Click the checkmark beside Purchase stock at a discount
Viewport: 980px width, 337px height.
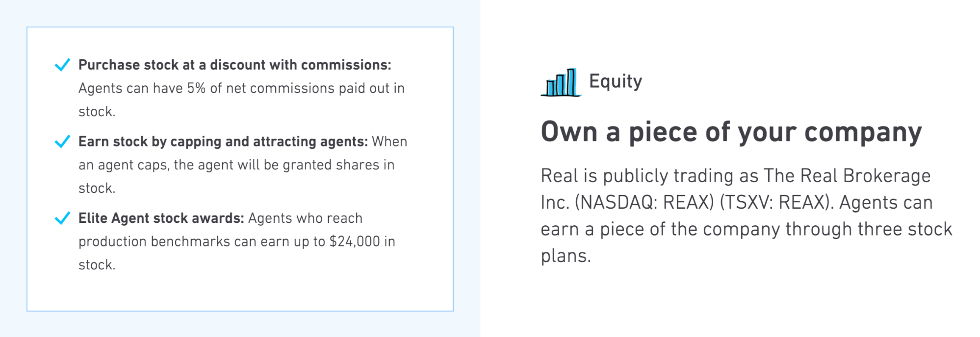[x=62, y=65]
